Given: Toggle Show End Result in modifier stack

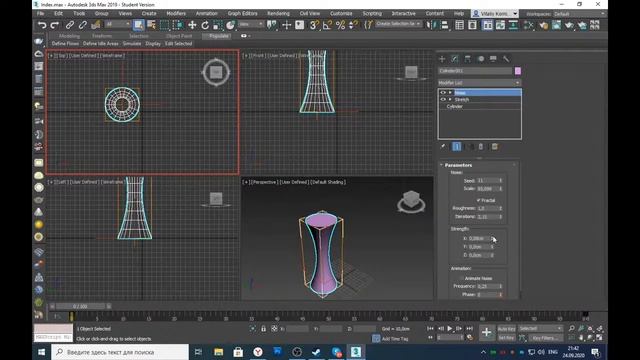Looking at the screenshot, I should [457, 147].
